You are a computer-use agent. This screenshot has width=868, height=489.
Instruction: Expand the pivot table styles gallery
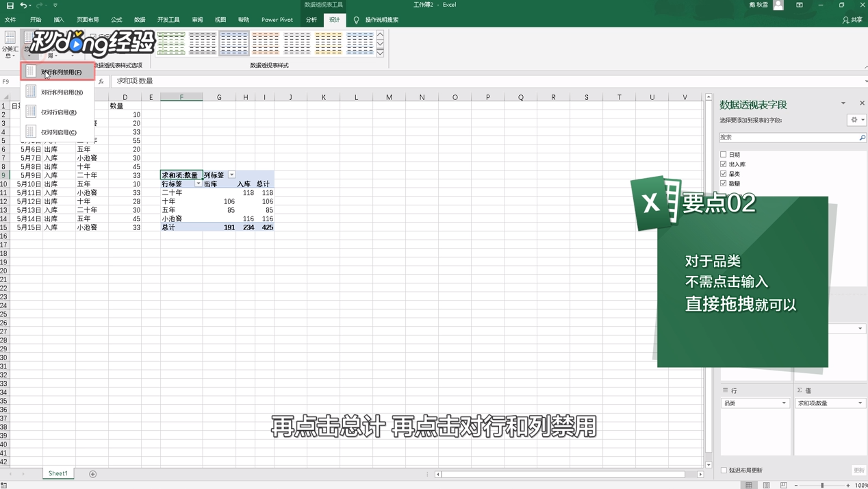click(380, 53)
